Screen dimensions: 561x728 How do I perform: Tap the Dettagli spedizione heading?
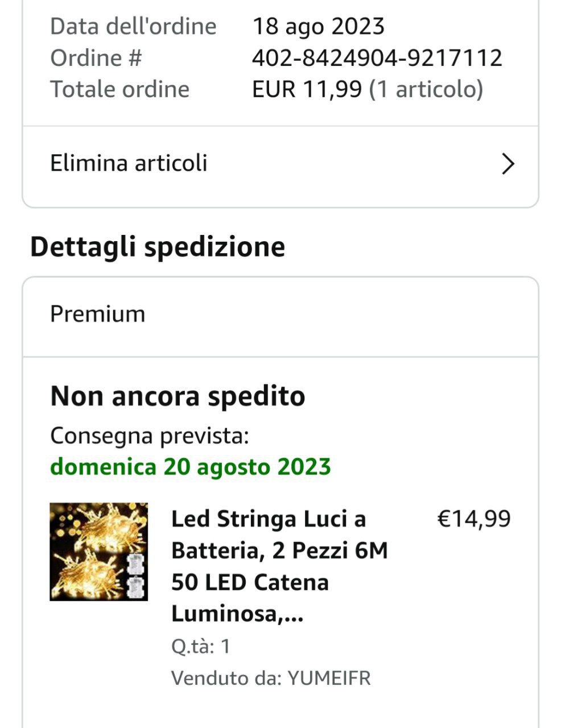(158, 247)
